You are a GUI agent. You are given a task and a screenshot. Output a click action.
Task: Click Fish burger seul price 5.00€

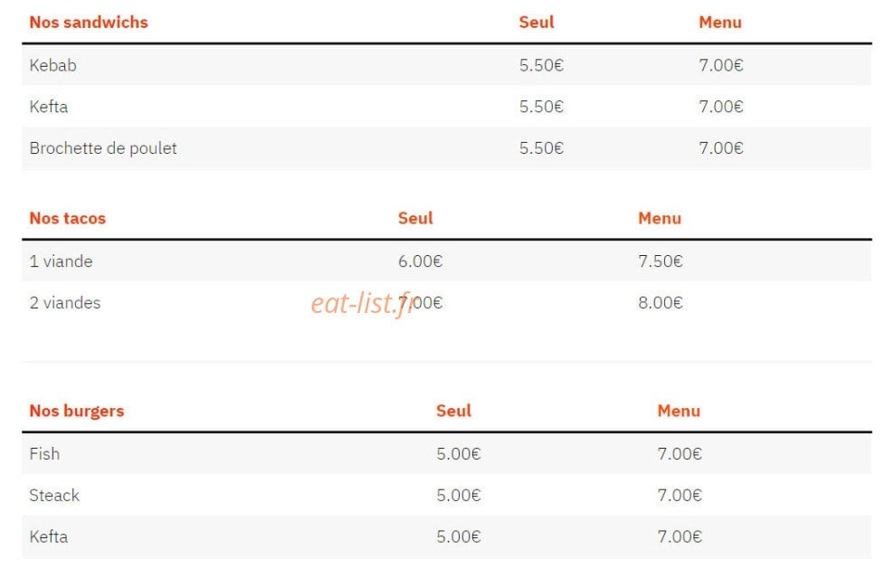click(x=459, y=454)
